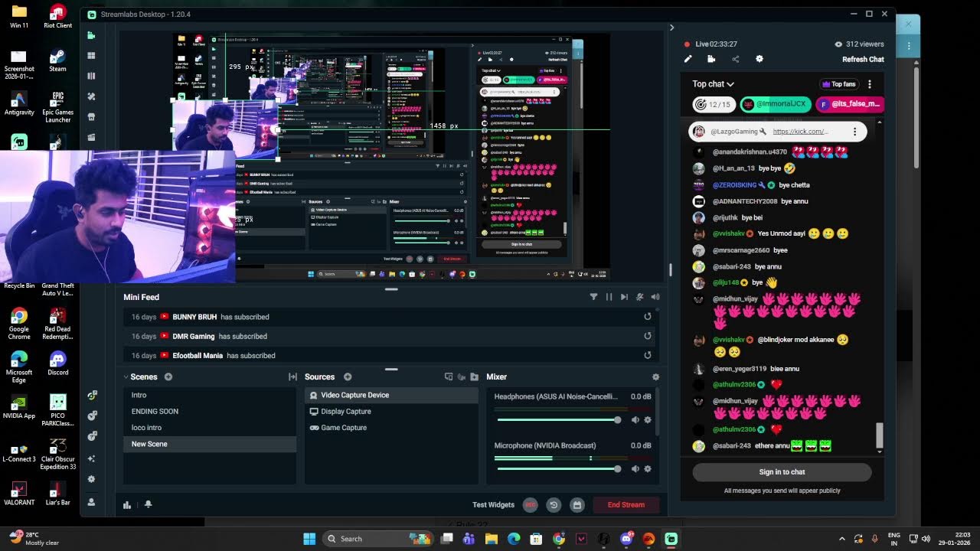Screen dimensions: 980x551
Task: Click the Top fans button
Action: click(x=838, y=84)
